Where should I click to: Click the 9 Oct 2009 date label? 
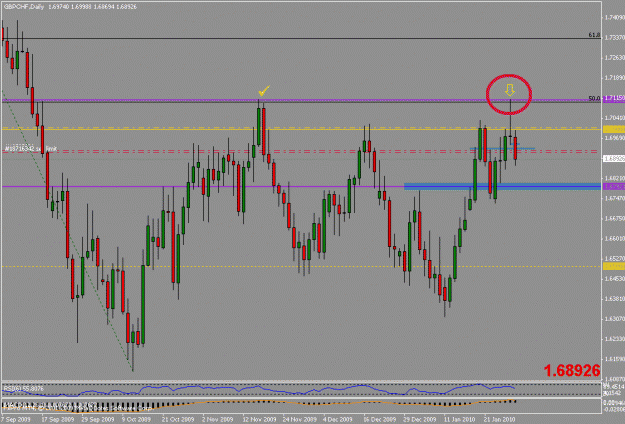click(136, 420)
